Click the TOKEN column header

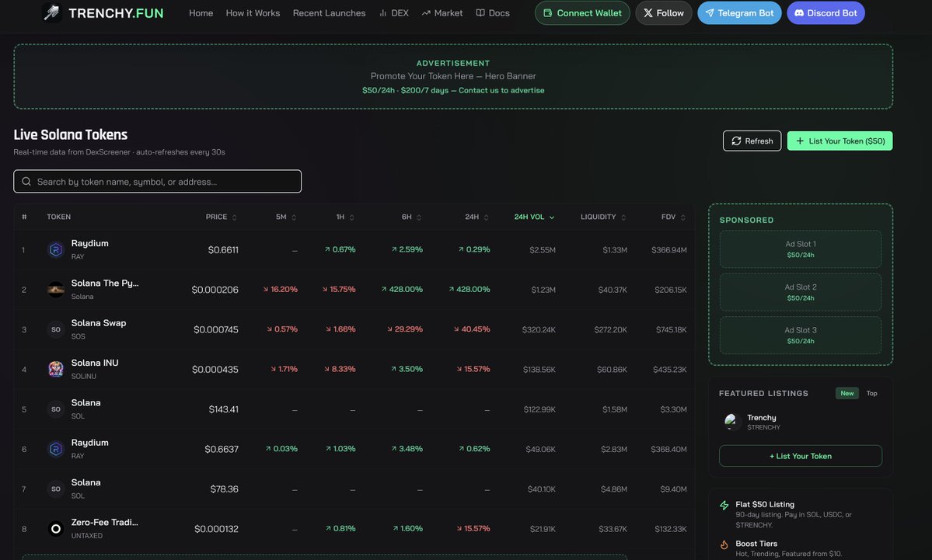tap(59, 217)
